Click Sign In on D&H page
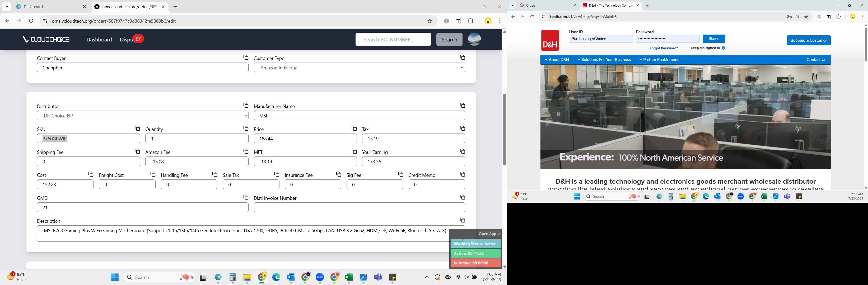The height and width of the screenshot is (285, 868). coord(714,39)
